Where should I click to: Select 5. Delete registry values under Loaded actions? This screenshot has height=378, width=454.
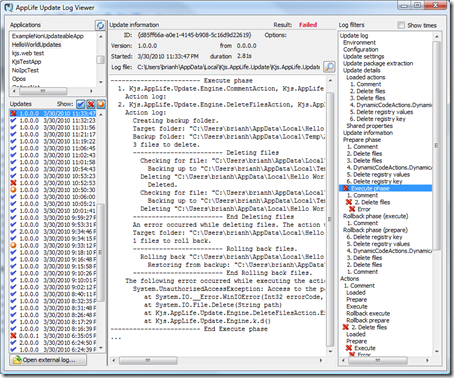tap(381, 112)
